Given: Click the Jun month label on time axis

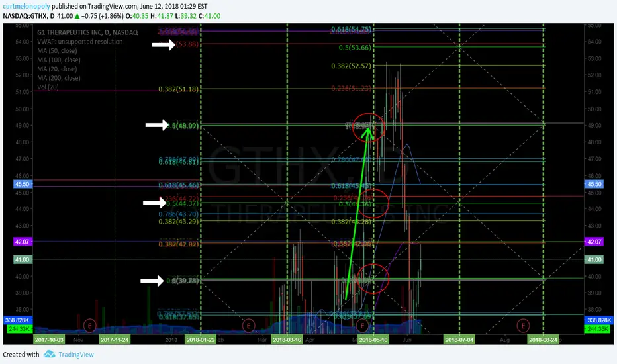Looking at the screenshot, I should click(407, 340).
